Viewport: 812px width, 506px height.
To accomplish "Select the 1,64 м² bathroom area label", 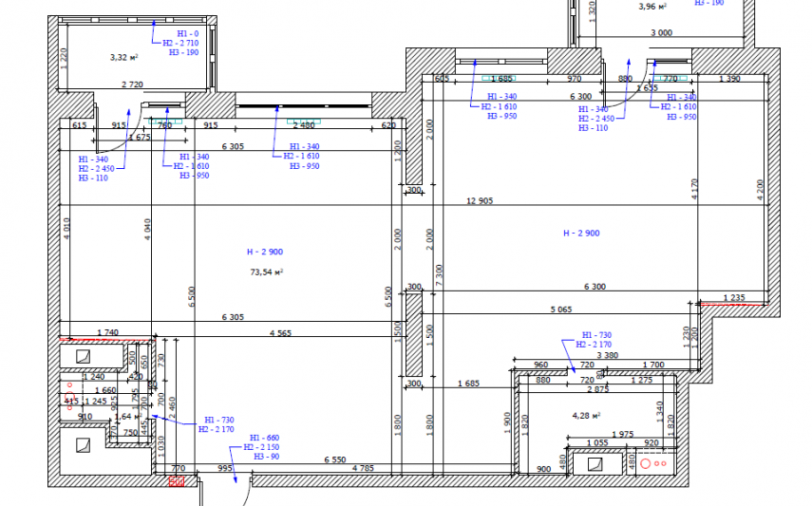I will click(x=124, y=416).
